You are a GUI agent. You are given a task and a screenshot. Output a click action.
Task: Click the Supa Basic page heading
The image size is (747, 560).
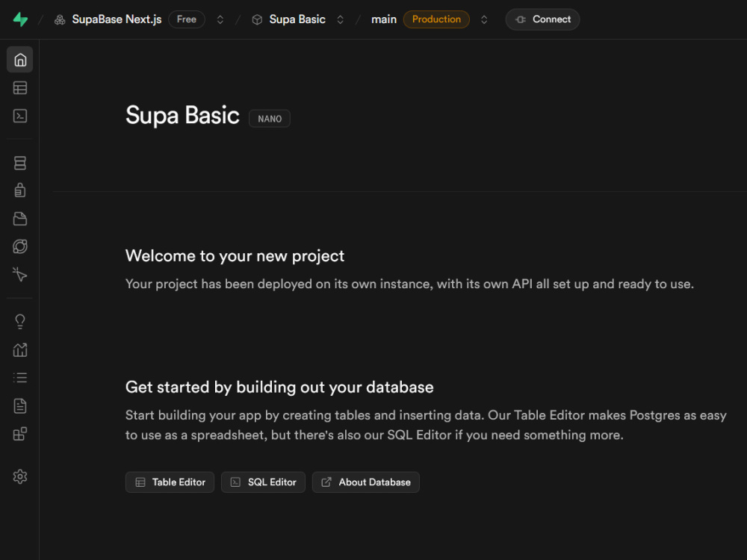point(182,116)
